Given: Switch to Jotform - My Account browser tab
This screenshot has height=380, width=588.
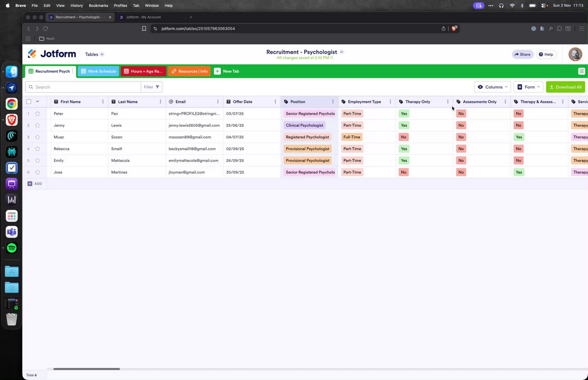Looking at the screenshot, I should pyautogui.click(x=143, y=17).
